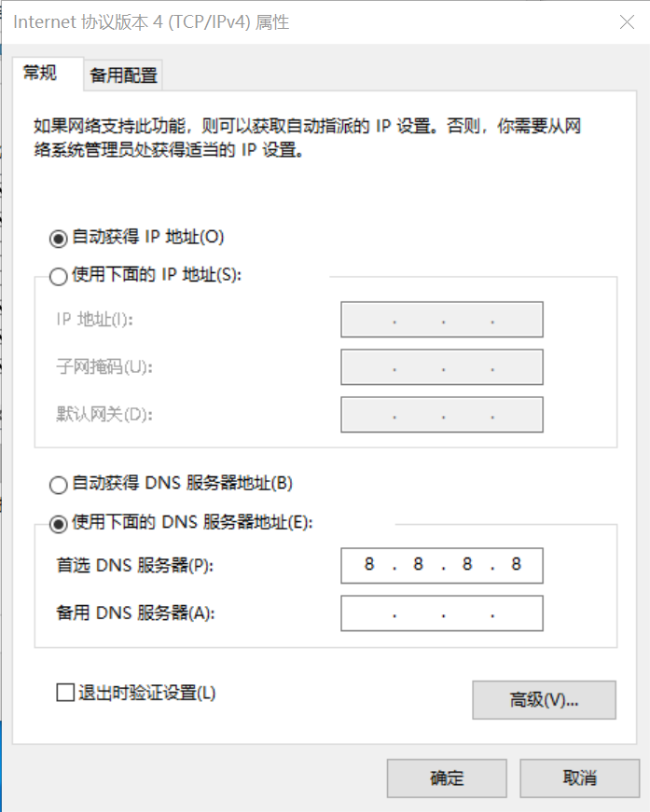Click the IP 地址 input field
This screenshot has width=650, height=812.
(x=442, y=320)
